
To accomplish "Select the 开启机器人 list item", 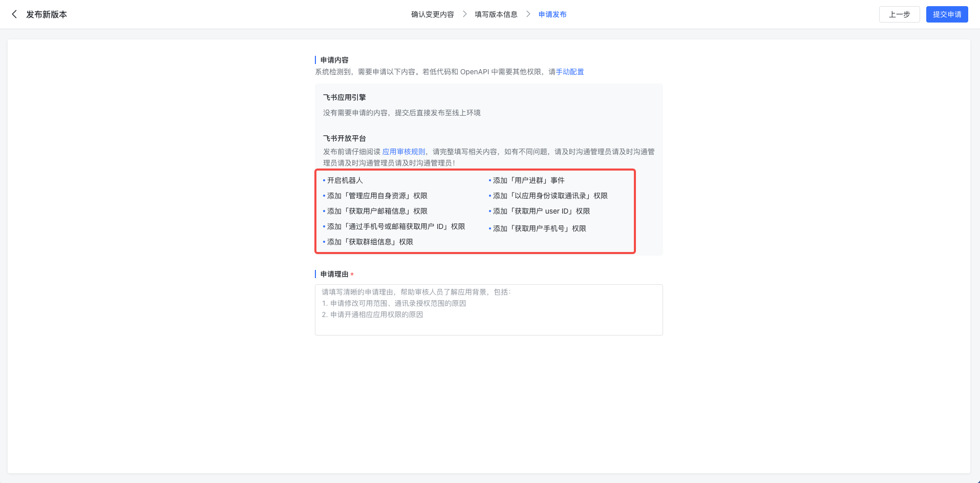I will 345,180.
